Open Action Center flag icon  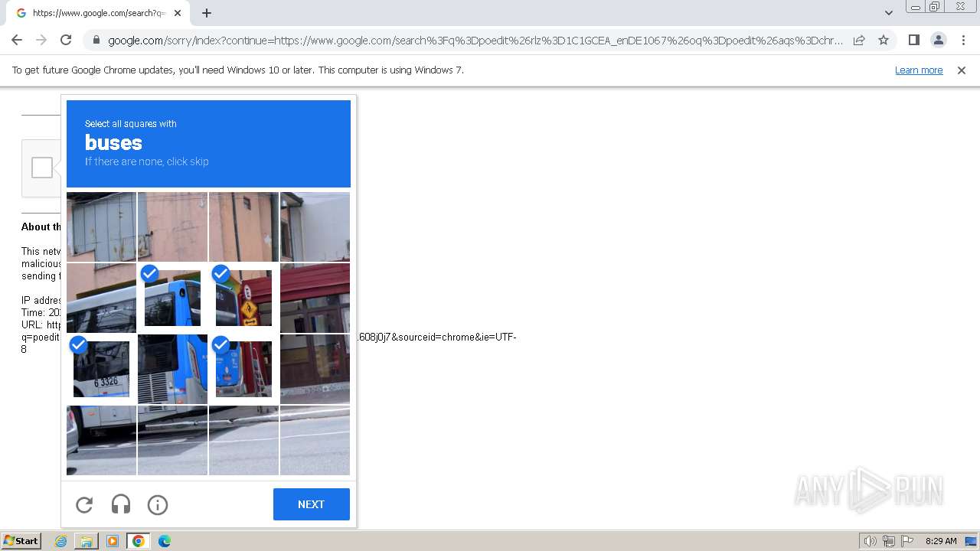tap(907, 541)
